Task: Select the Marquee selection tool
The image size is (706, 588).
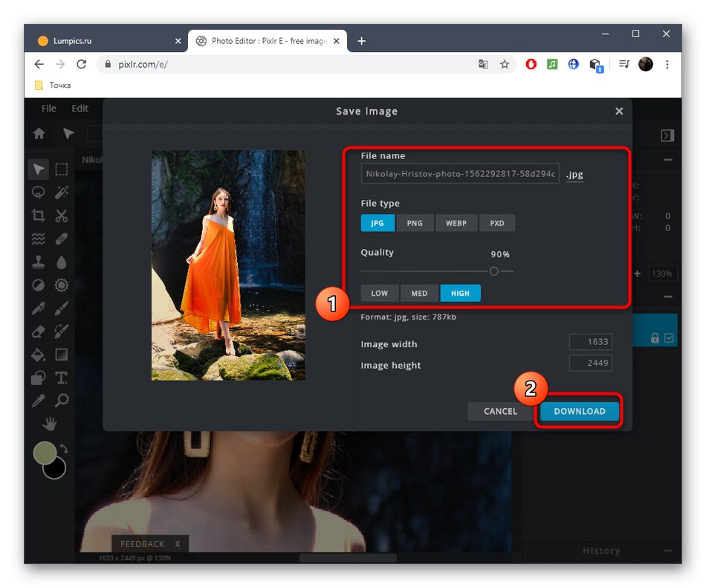Action: tap(62, 169)
